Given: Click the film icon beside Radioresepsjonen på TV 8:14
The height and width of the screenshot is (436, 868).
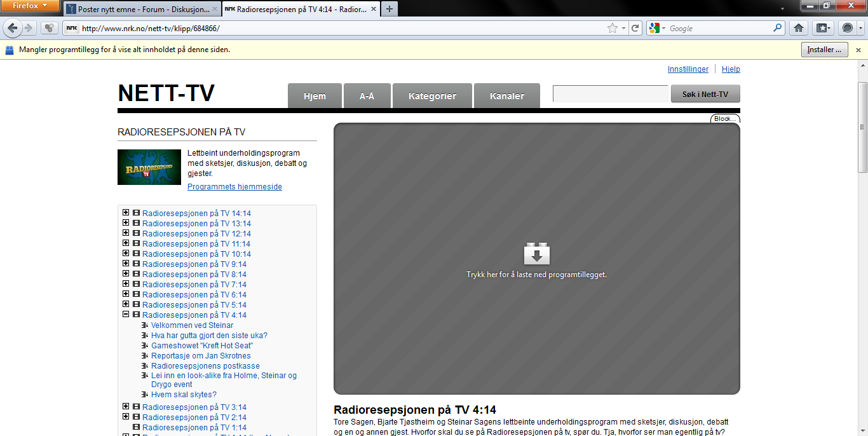Looking at the screenshot, I should point(136,274).
